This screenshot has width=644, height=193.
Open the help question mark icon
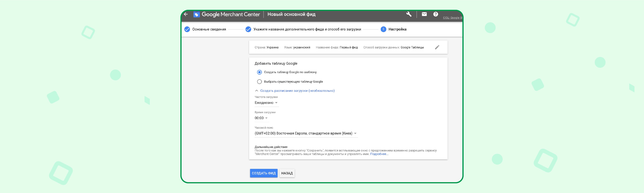click(x=436, y=14)
